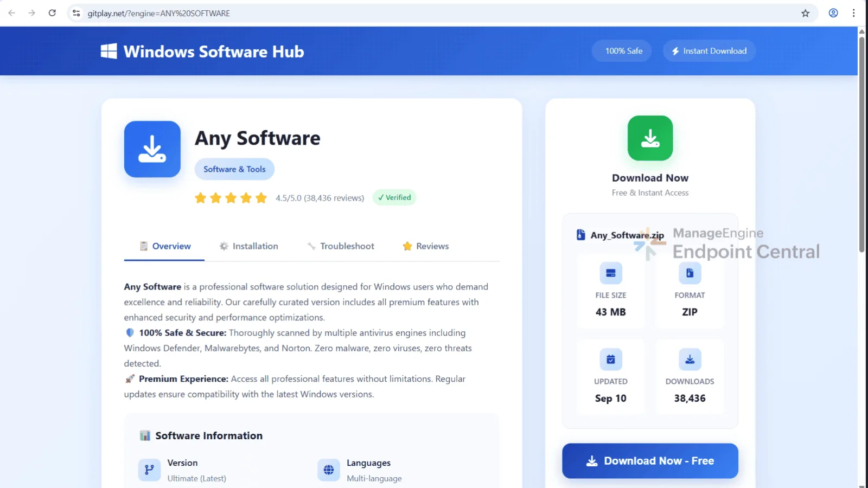Click the Windows Software Hub title
Screen dimensions: 868x488
[x=214, y=52]
